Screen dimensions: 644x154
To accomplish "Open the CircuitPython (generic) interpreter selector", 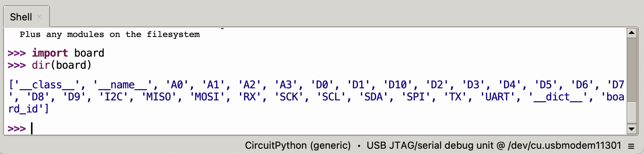I will coord(297,146).
